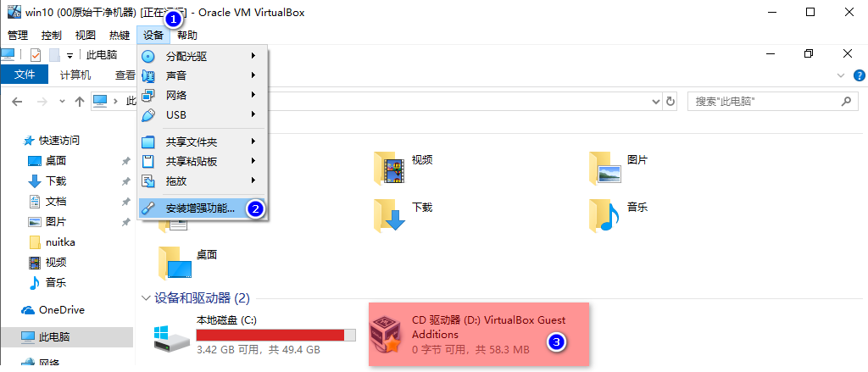This screenshot has height=372, width=868.
Task: Expand the address bar history dropdown
Action: pos(656,102)
